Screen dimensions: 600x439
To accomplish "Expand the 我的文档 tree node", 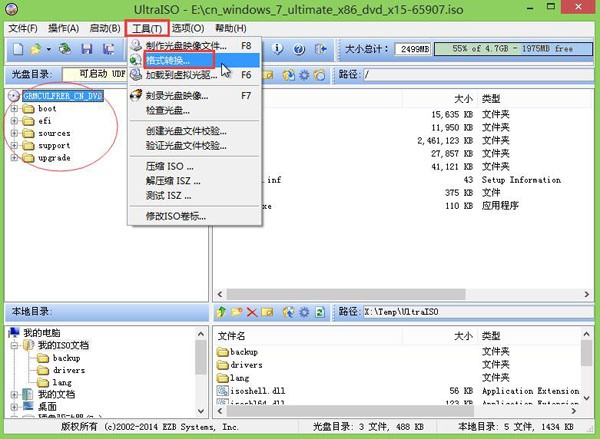I will pyautogui.click(x=14, y=394).
